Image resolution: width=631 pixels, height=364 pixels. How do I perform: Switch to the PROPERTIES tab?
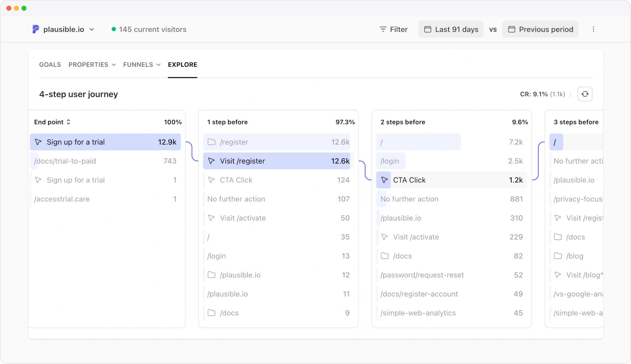[x=88, y=65]
